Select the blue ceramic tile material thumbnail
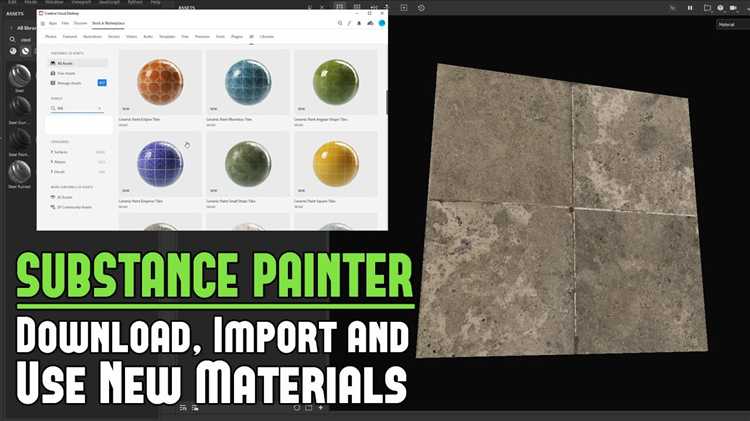Image resolution: width=750 pixels, height=421 pixels. pyautogui.click(x=248, y=82)
